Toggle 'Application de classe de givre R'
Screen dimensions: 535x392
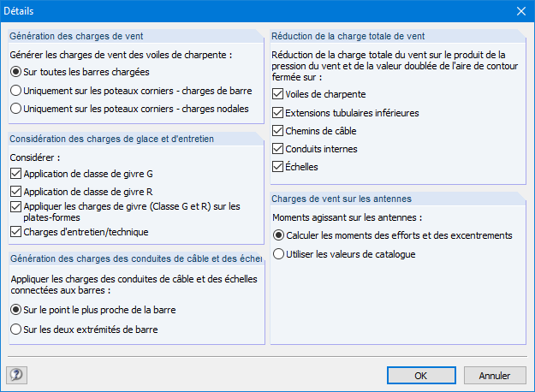coord(16,191)
